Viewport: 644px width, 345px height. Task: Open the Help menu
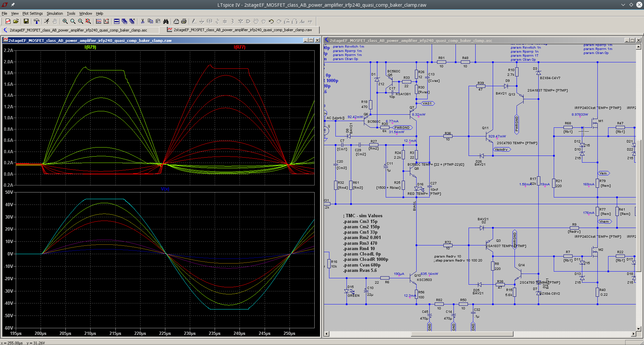[100, 13]
